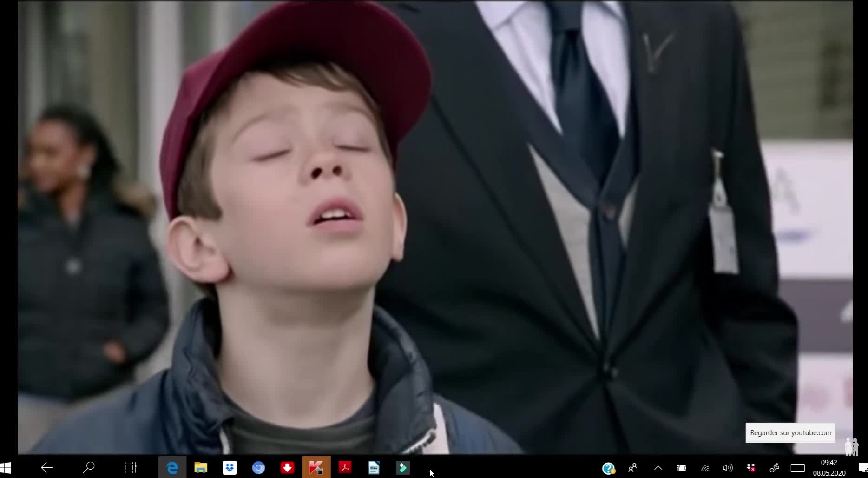The width and height of the screenshot is (868, 478).
Task: Open Kaspersky from the taskbar
Action: pyautogui.click(x=316, y=468)
